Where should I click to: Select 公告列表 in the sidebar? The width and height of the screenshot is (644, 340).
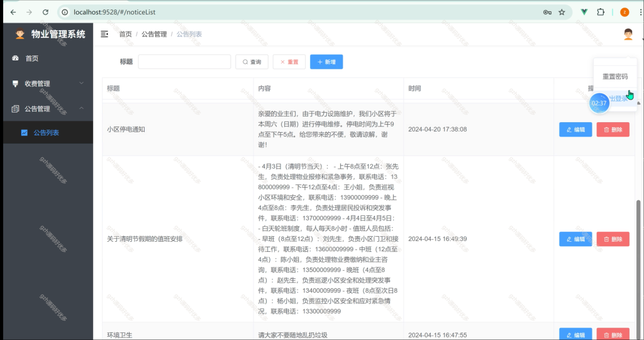pyautogui.click(x=48, y=132)
